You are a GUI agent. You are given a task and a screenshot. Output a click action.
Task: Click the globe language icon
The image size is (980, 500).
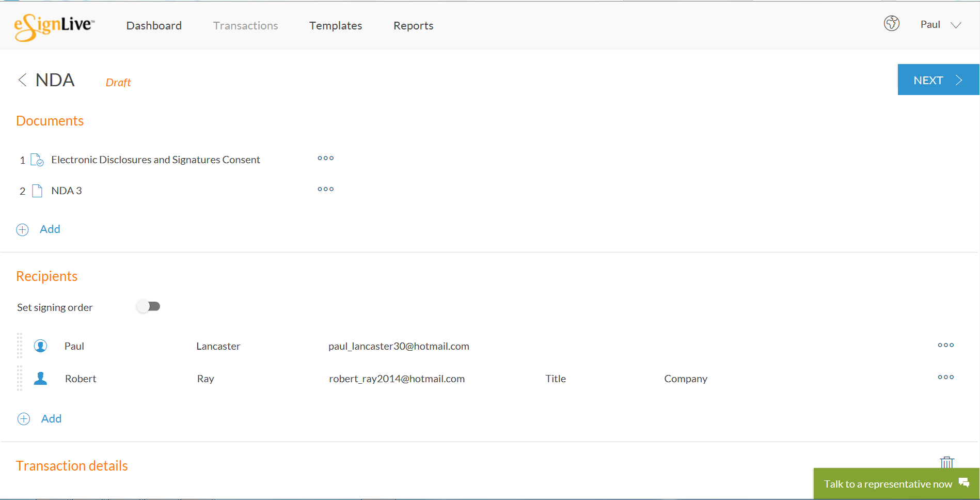click(891, 23)
